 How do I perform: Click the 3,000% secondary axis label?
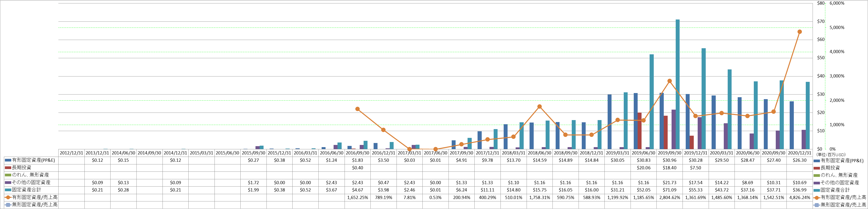(837, 76)
